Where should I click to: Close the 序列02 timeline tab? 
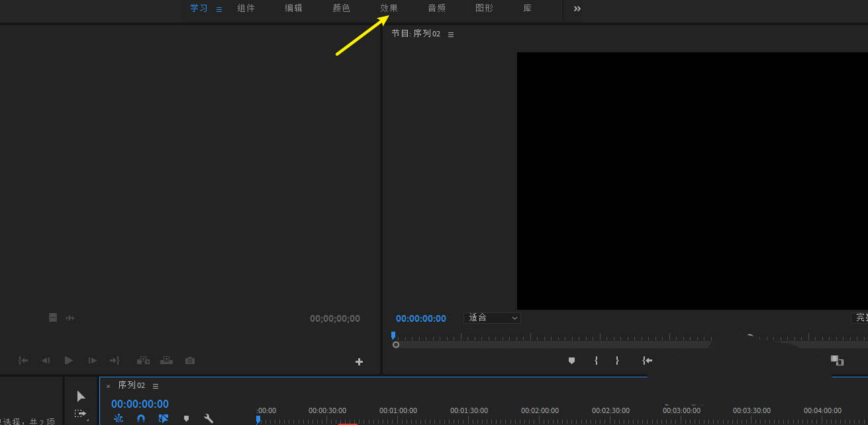[109, 386]
